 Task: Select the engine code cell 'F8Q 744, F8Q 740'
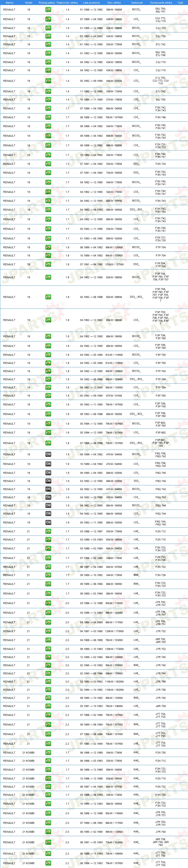tap(161, 523)
